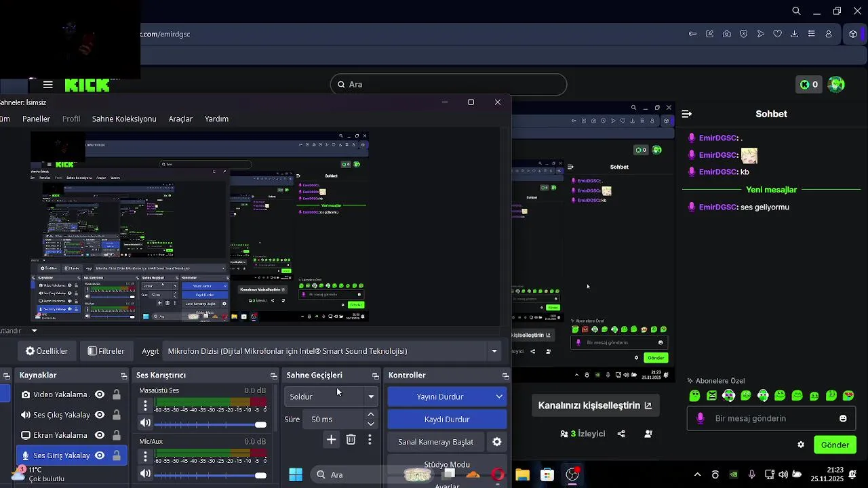Hide the Ses Çıkış Yakalay source
This screenshot has width=868, height=488.
(x=100, y=415)
